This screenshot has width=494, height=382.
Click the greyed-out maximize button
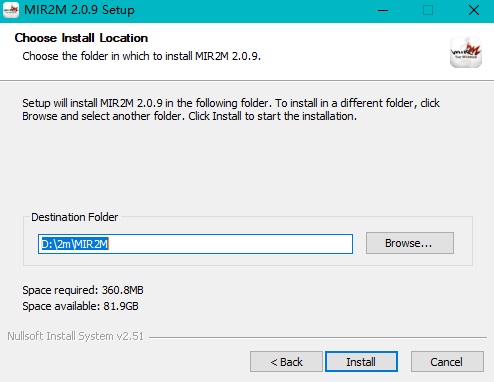(428, 10)
